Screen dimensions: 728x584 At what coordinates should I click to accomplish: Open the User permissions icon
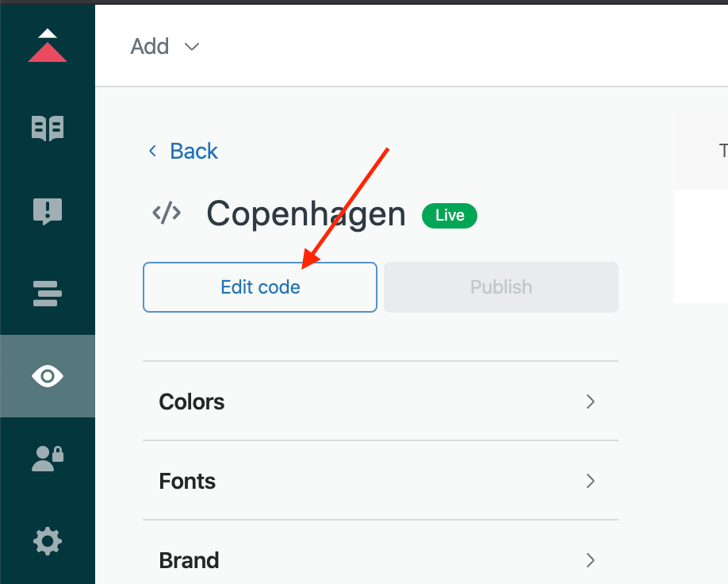pyautogui.click(x=48, y=458)
